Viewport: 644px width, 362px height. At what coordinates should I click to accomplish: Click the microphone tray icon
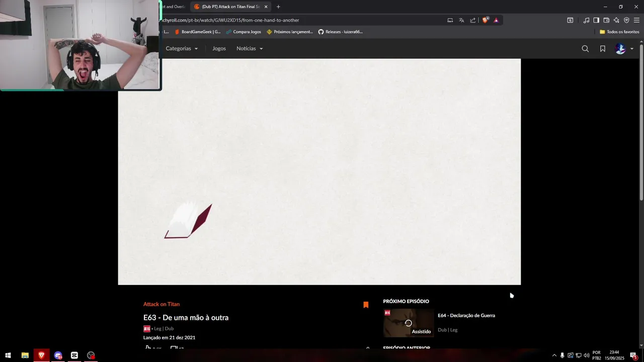tap(562, 355)
